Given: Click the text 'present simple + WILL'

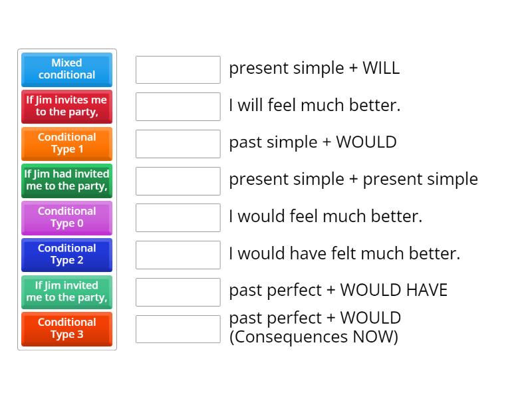Looking at the screenshot, I should 315,68.
